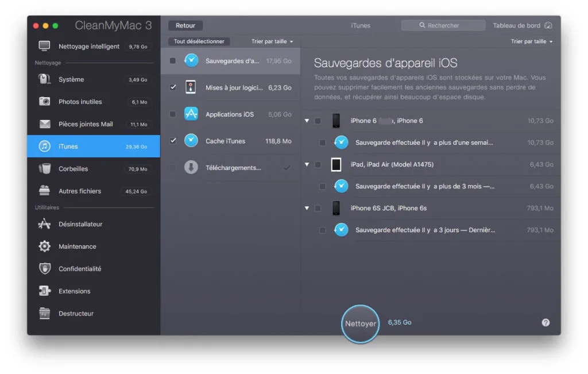Click the Sauvegardes d'a... backup clock icon
This screenshot has width=588, height=374.
click(191, 60)
